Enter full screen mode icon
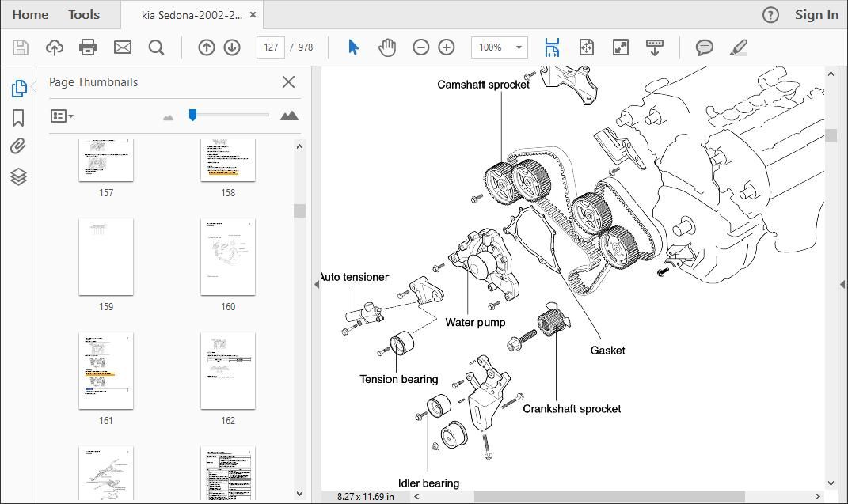This screenshot has height=504, width=848. click(620, 47)
